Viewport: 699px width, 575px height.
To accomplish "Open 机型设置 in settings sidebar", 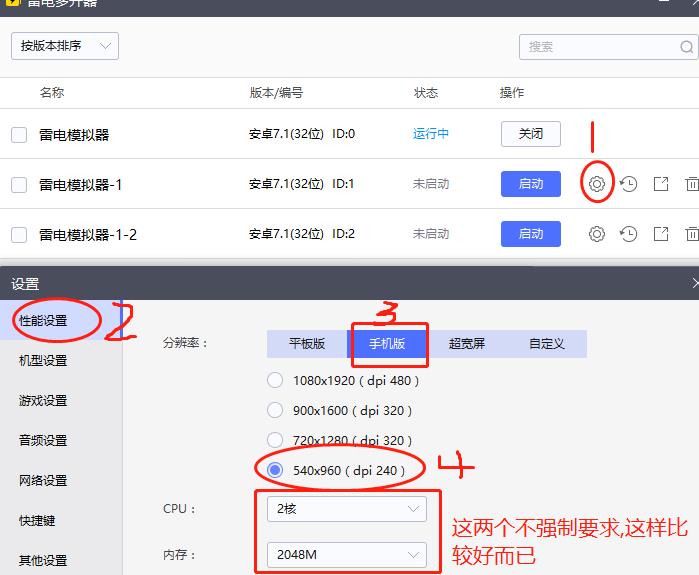I will 43,360.
